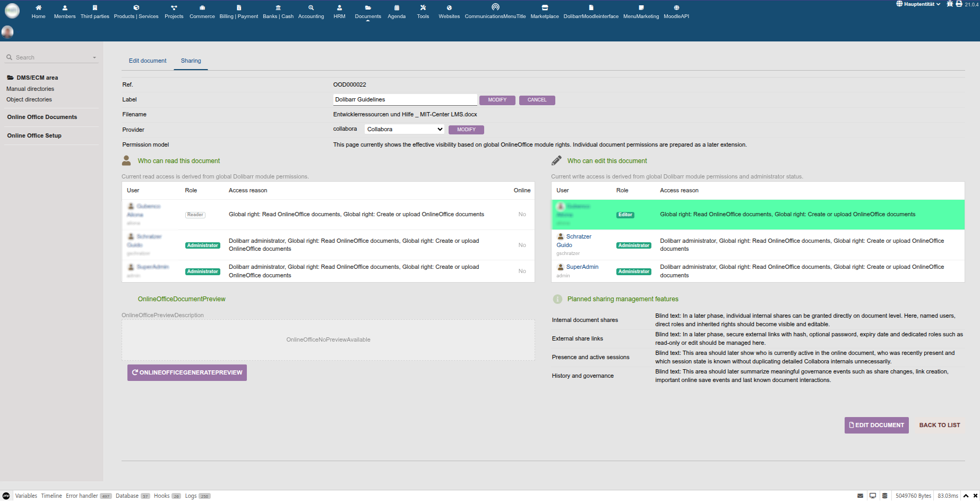Open the Collabora provider dropdown
The width and height of the screenshot is (980, 501).
click(405, 129)
